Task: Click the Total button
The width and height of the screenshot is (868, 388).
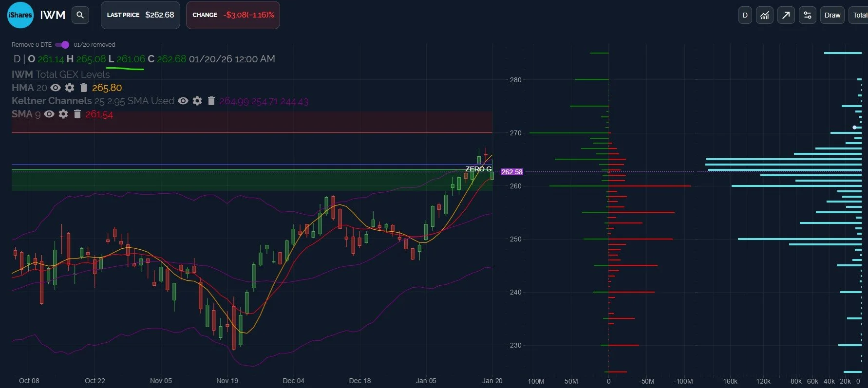Action: pos(859,15)
